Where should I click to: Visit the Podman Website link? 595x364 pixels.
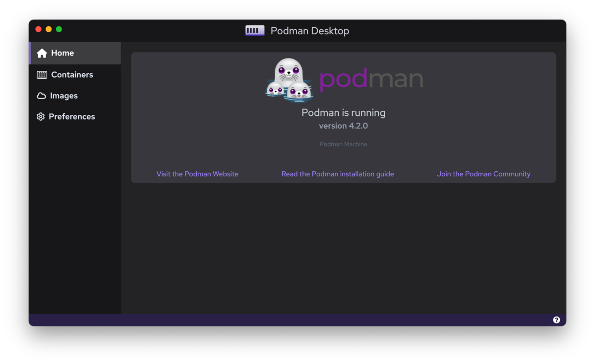click(197, 174)
